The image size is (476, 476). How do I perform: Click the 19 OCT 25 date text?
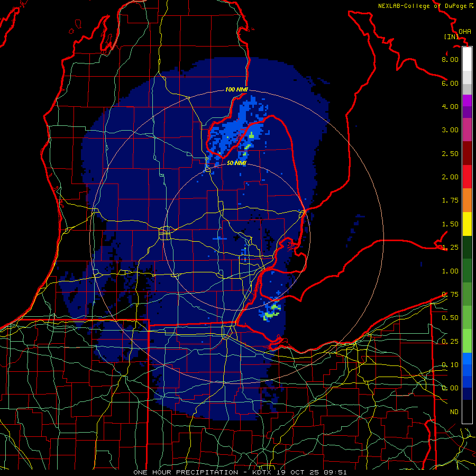coord(299,472)
